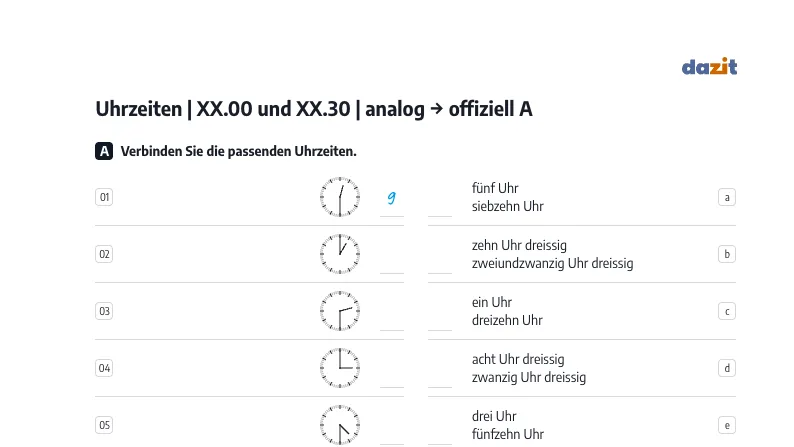This screenshot has width=794, height=447.
Task: Select the letter box e
Action: 727,425
